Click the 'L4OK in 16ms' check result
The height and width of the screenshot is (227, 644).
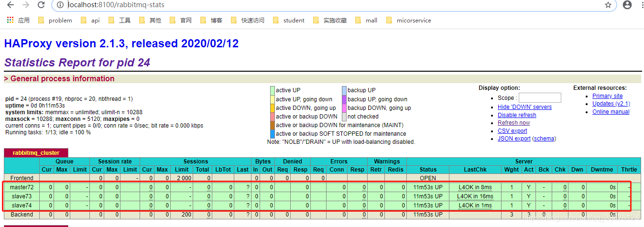tap(475, 196)
